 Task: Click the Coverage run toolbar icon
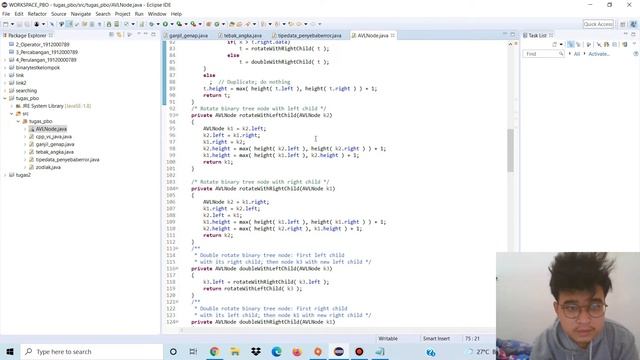tap(179, 24)
